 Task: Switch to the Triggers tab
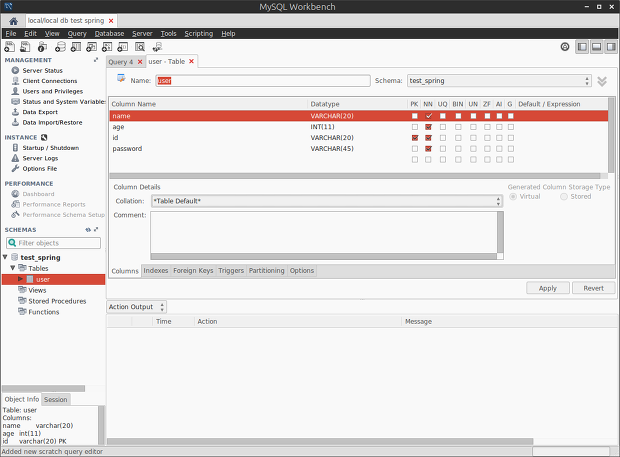point(231,271)
